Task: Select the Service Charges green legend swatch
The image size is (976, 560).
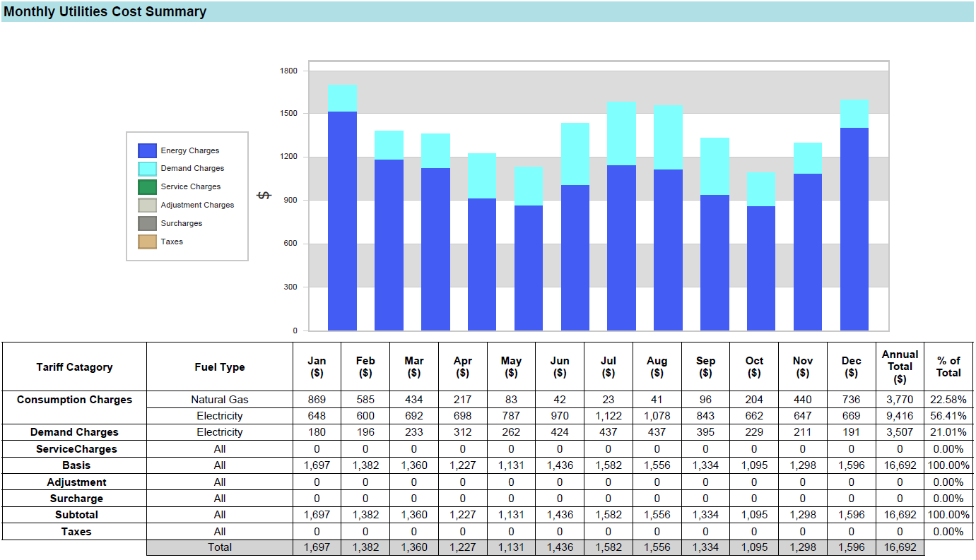Action: [147, 187]
